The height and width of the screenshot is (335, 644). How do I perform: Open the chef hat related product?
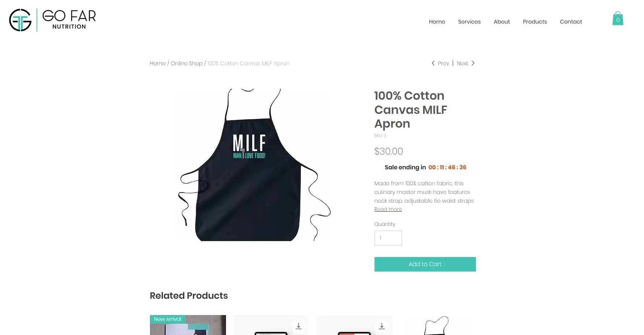[x=438, y=325]
